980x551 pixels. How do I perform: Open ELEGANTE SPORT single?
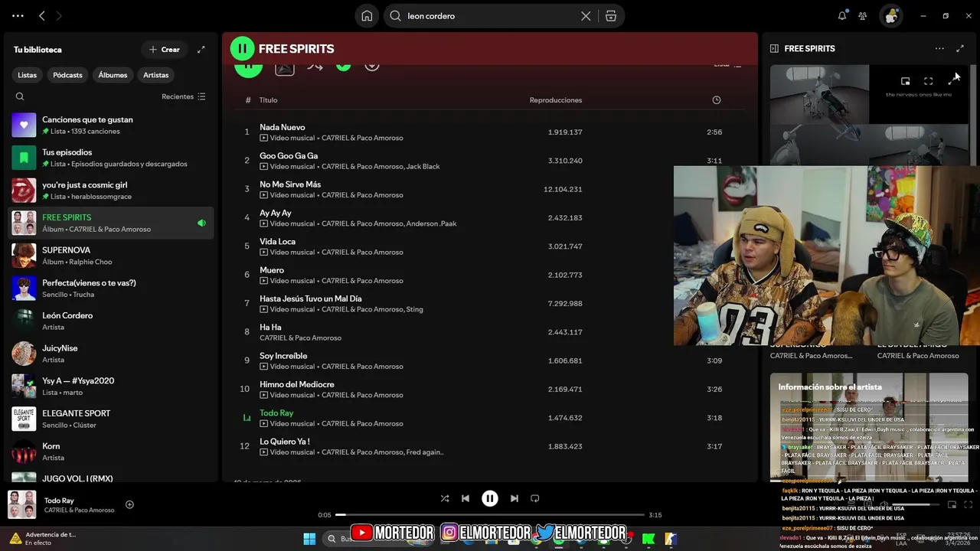click(111, 419)
